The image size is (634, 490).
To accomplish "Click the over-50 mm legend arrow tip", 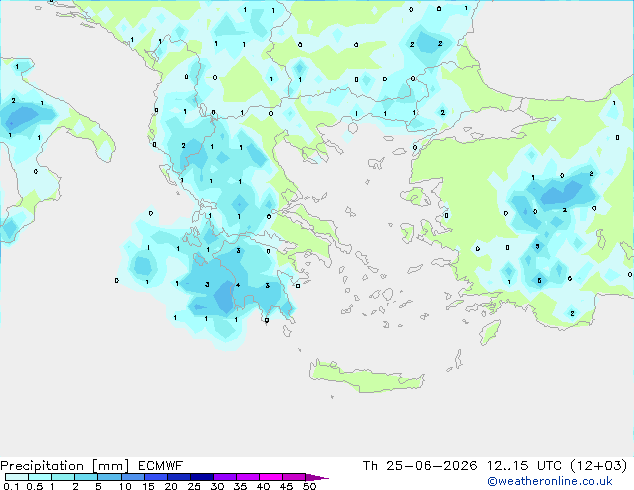I will pyautogui.click(x=317, y=477).
